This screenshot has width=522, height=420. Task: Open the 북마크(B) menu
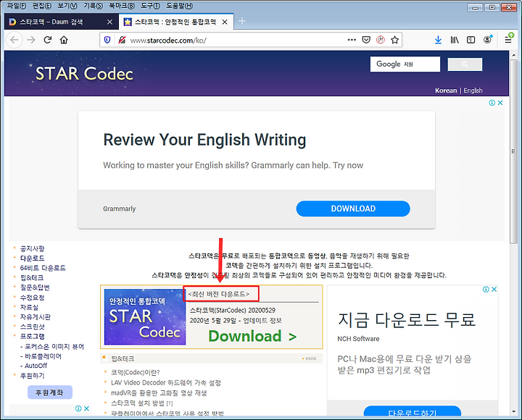(122, 6)
